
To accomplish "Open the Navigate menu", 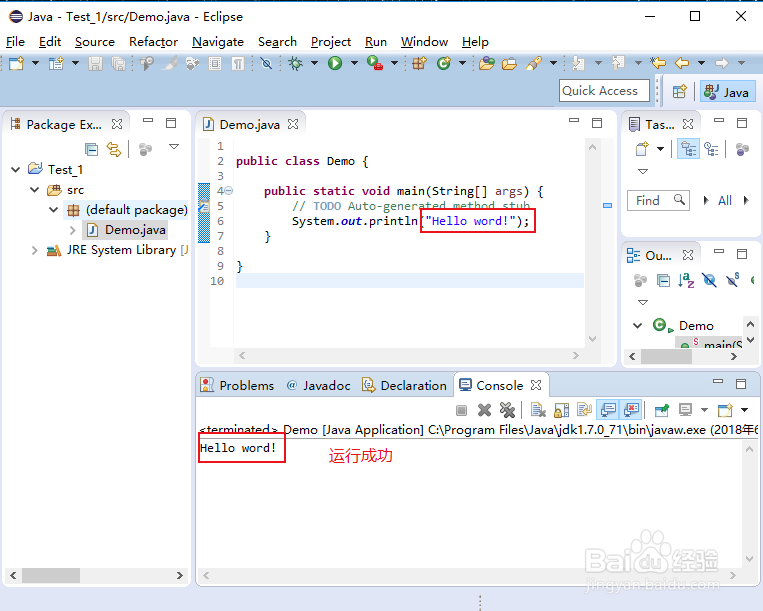I will tap(218, 42).
